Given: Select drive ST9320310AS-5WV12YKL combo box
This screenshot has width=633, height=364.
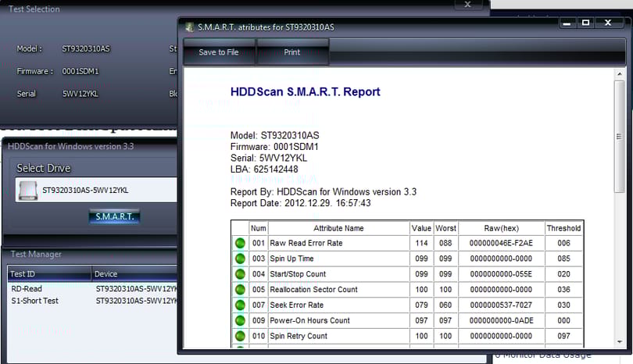Looking at the screenshot, I should [97, 190].
